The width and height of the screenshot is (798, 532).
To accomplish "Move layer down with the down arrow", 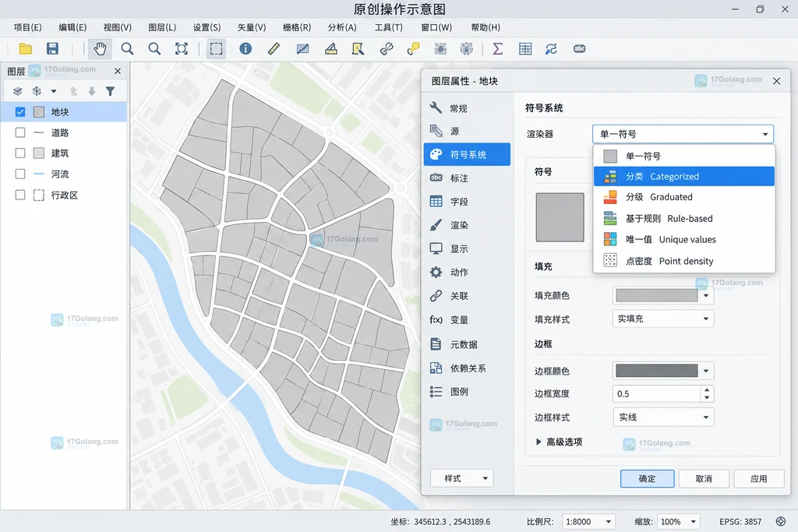I will coord(92,91).
